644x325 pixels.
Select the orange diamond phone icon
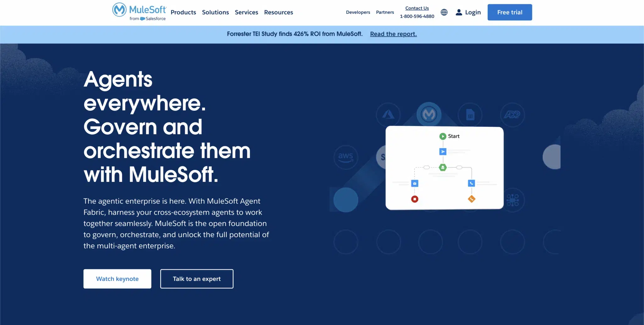coord(471,199)
